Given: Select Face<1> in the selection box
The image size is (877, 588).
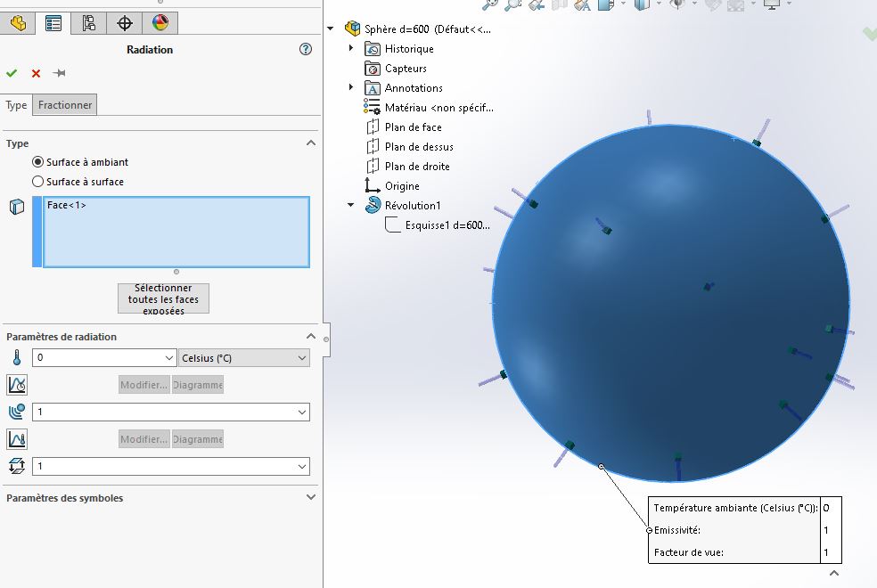Looking at the screenshot, I should tap(67, 205).
